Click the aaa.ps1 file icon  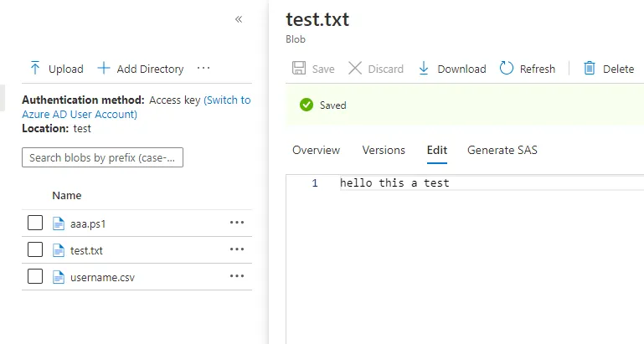(x=59, y=223)
